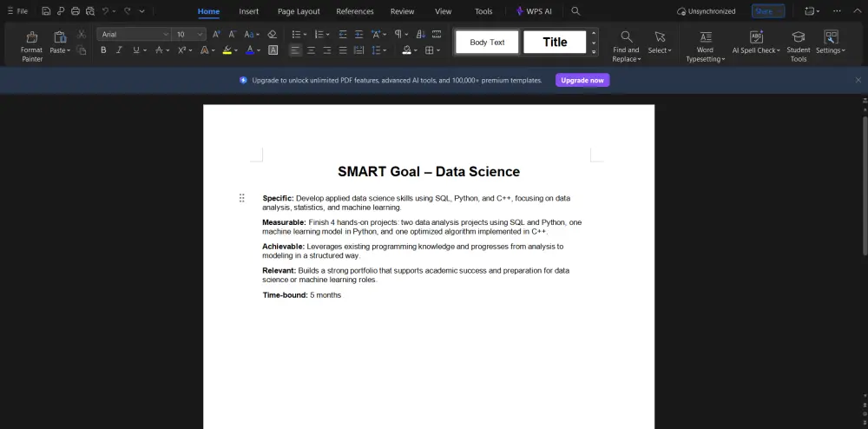Click the vertical scrollbar thumb

[865, 186]
